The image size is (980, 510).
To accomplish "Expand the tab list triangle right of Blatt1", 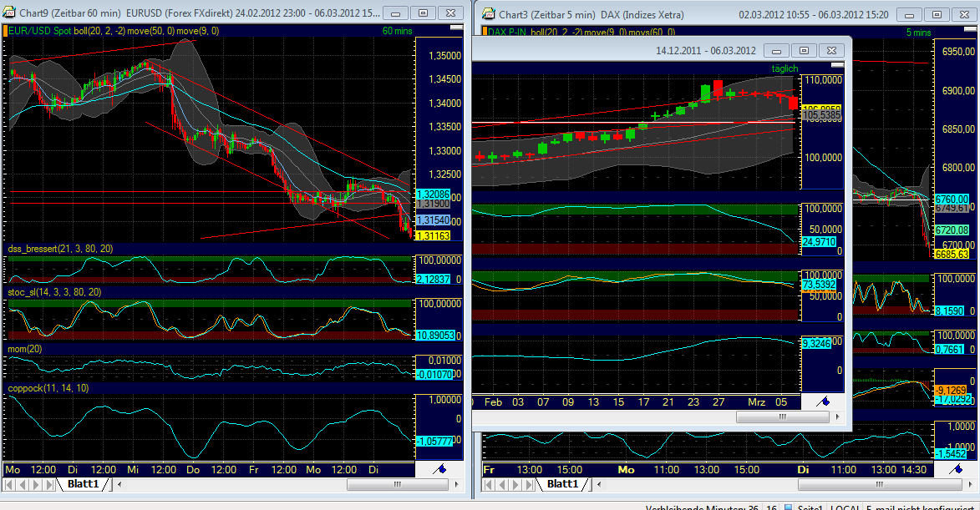I will pyautogui.click(x=119, y=484).
